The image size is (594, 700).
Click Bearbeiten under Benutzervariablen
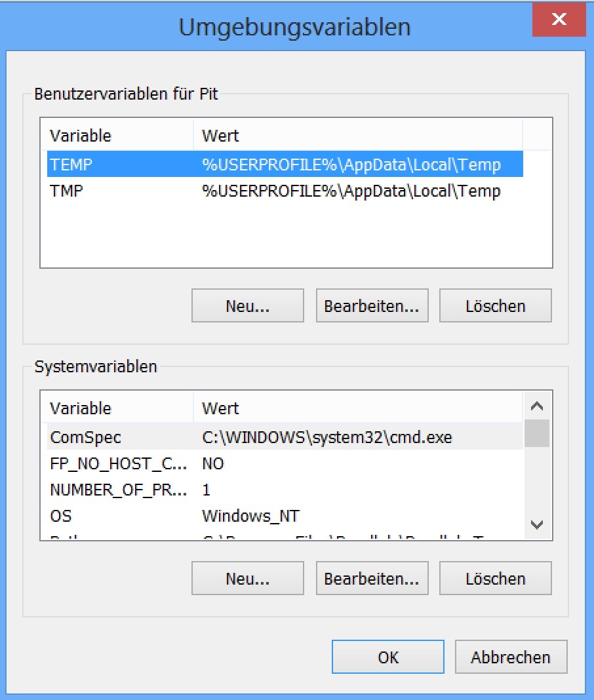pyautogui.click(x=372, y=306)
